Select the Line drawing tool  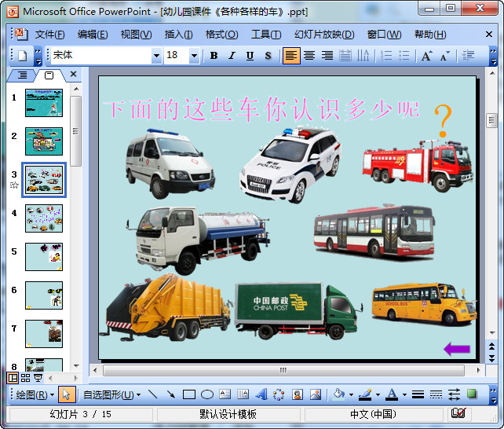152,394
